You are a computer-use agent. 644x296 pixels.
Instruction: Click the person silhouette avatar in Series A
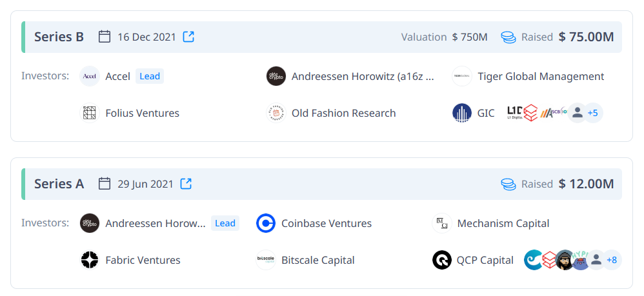(x=596, y=260)
